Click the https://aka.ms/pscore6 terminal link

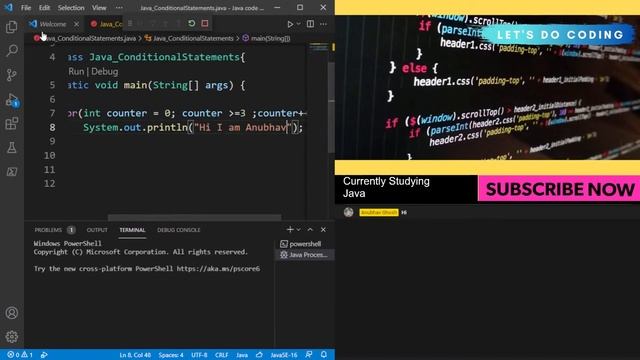click(x=218, y=269)
